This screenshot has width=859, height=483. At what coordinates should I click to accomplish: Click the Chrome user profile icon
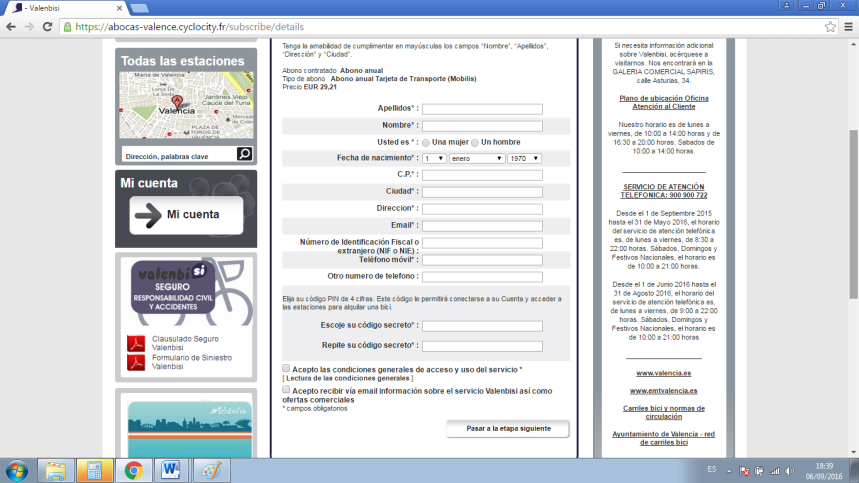(x=786, y=5)
